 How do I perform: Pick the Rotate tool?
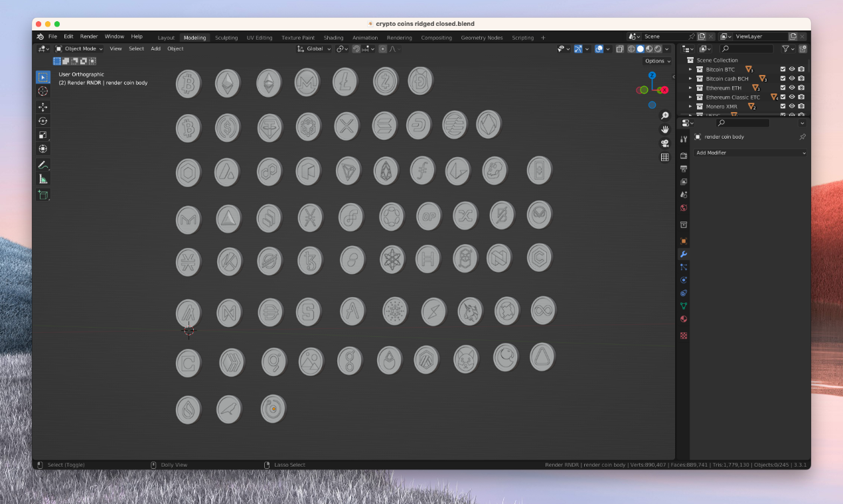point(43,121)
